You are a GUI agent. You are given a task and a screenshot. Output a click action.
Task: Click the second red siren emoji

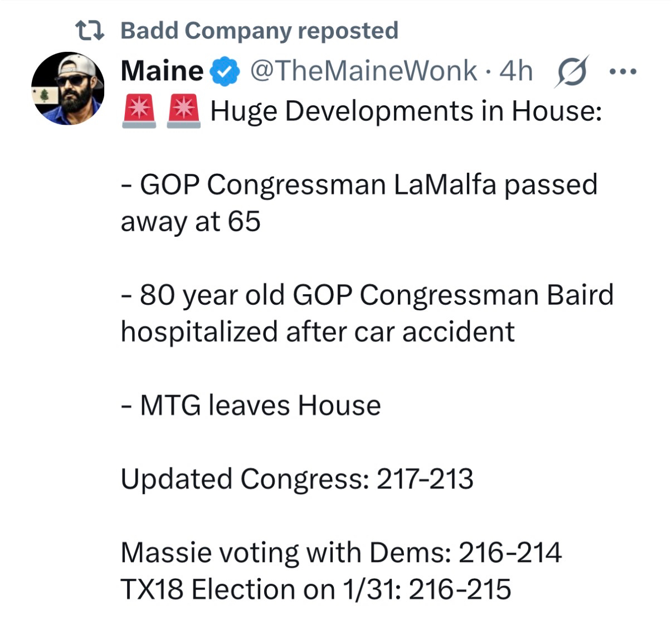184,111
